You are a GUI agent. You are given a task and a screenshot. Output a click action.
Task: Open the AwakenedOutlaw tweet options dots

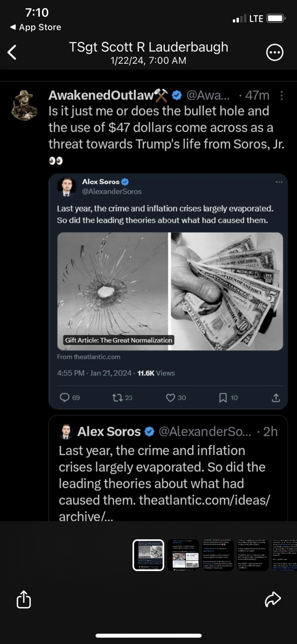pos(282,96)
